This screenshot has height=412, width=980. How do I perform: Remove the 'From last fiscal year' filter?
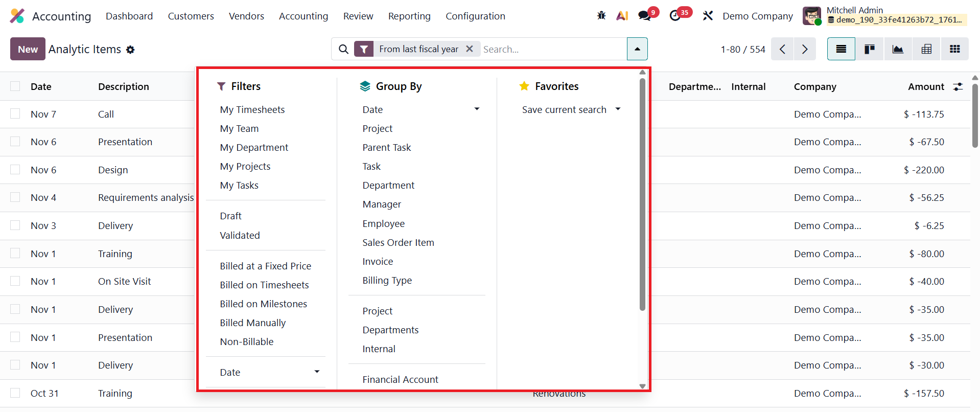(x=470, y=49)
